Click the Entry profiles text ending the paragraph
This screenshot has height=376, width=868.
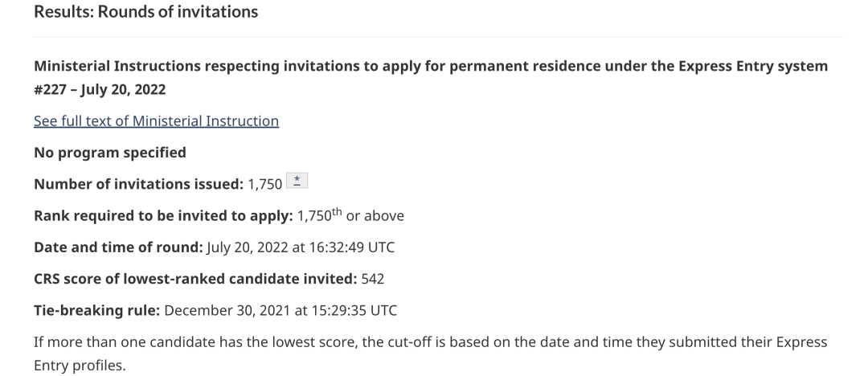(x=80, y=366)
